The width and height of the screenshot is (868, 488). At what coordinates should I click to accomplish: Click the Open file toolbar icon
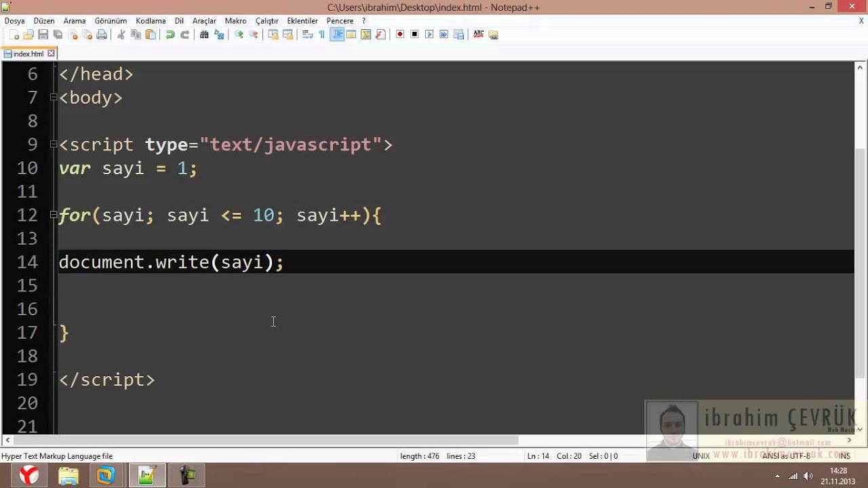coord(28,35)
